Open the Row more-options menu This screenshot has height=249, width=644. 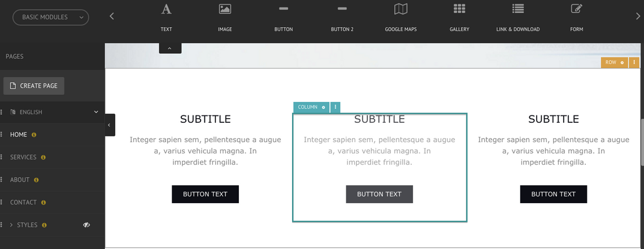(x=634, y=63)
